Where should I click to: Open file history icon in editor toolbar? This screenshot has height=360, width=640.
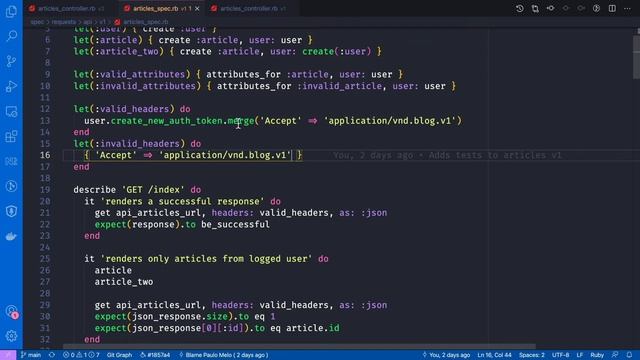click(519, 8)
